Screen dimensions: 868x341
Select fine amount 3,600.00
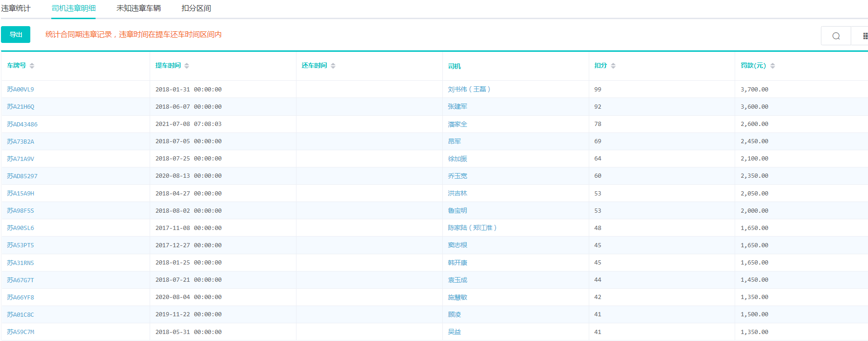[754, 106]
